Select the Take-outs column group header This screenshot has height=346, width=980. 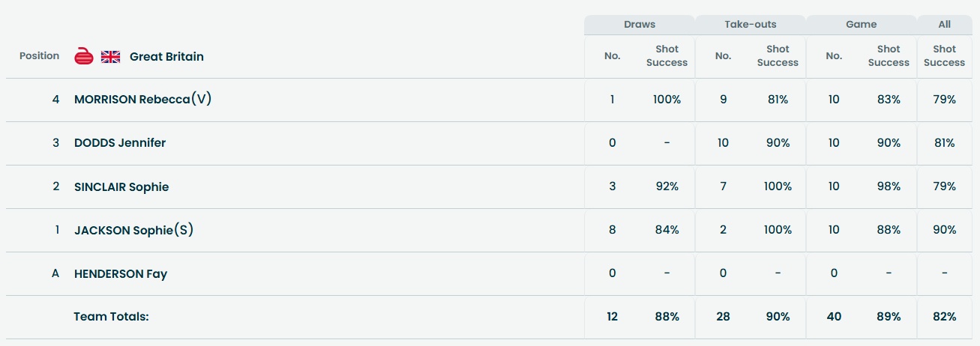click(750, 25)
